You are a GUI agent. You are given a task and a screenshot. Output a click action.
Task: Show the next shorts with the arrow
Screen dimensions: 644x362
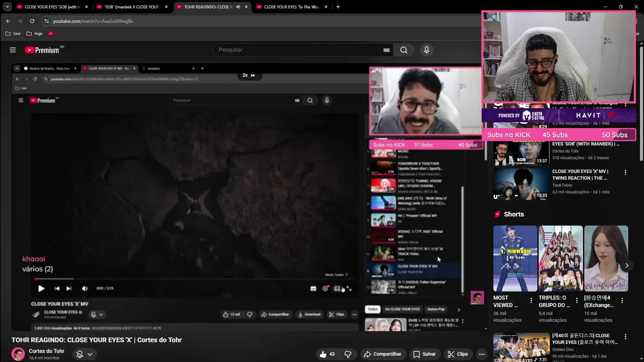coord(626,265)
